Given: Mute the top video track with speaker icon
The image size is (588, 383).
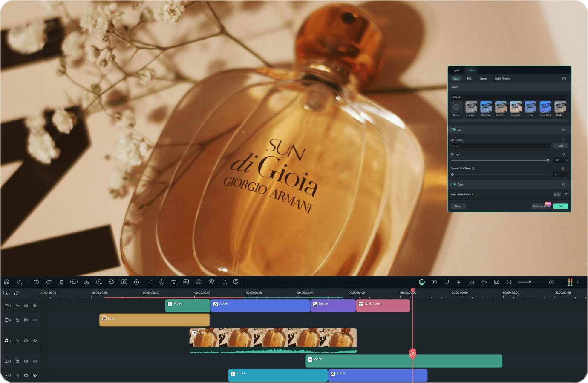Looking at the screenshot, I should (26, 306).
